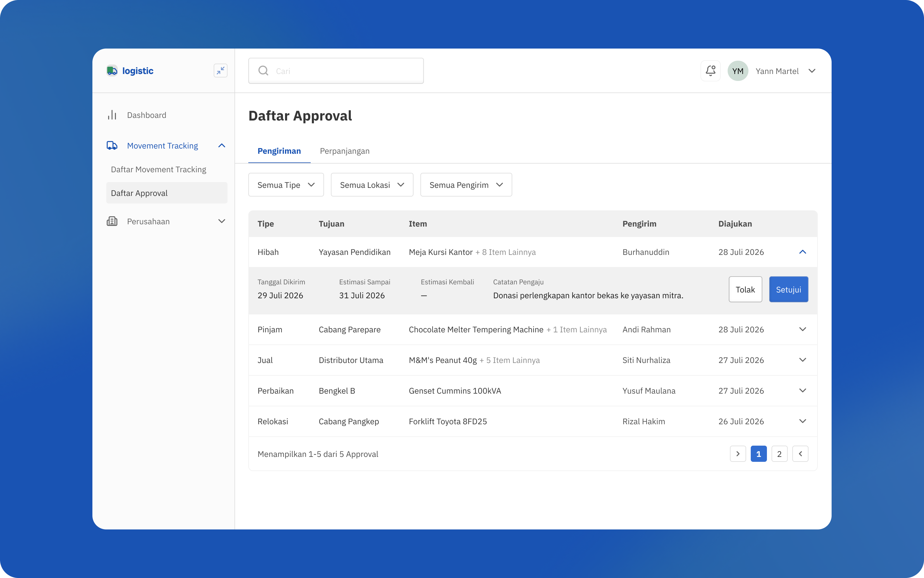Expand the Perusahaan menu chevron

point(222,221)
